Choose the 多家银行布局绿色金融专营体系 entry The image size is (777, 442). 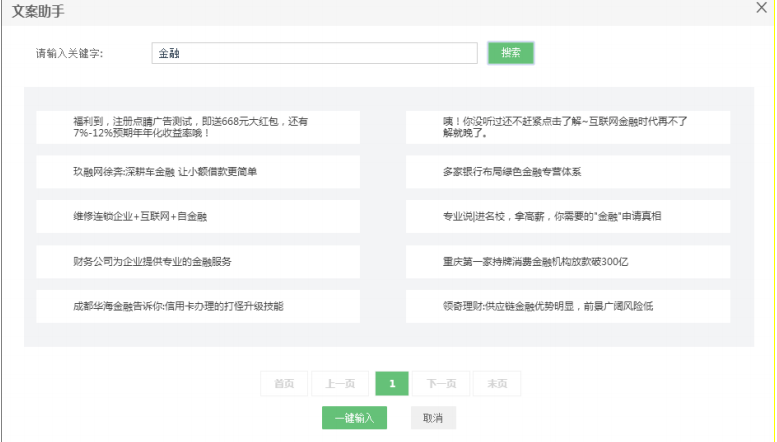coord(567,172)
